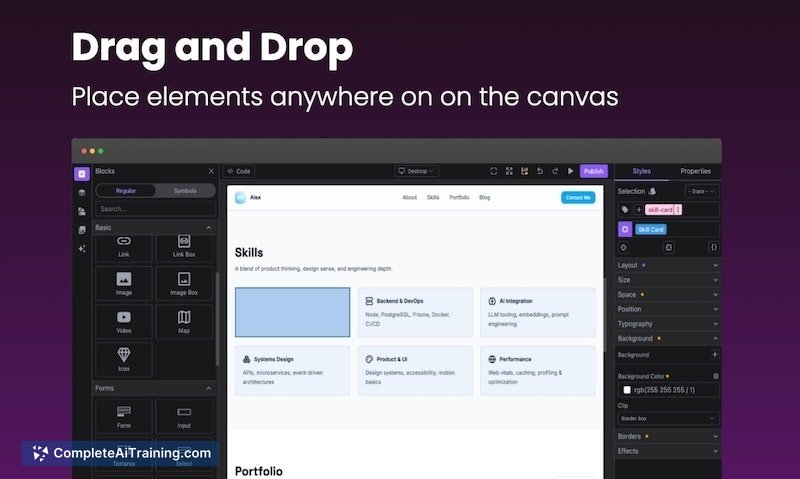This screenshot has width=800, height=479.
Task: Select the Video block
Action: click(124, 321)
